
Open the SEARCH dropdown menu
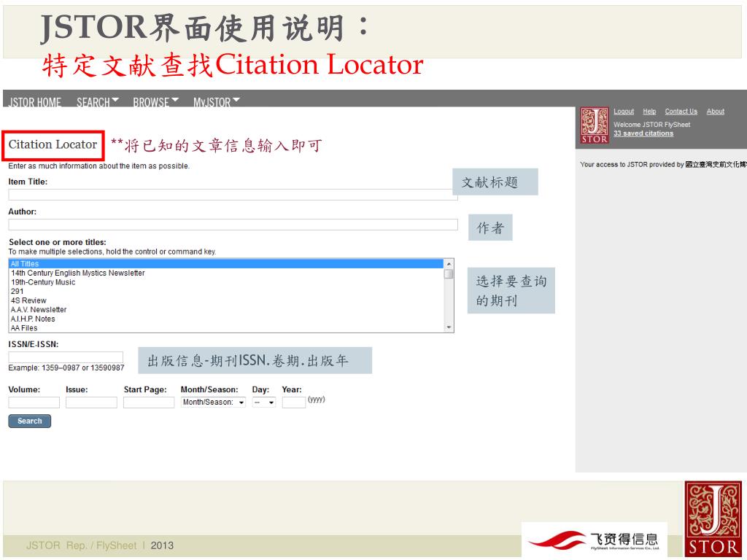pos(98,102)
